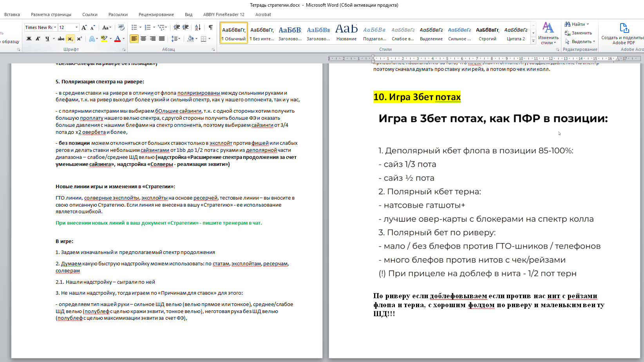Click the paragraph shading paint bucket
Viewport: 644px width, 362px height.
click(190, 39)
